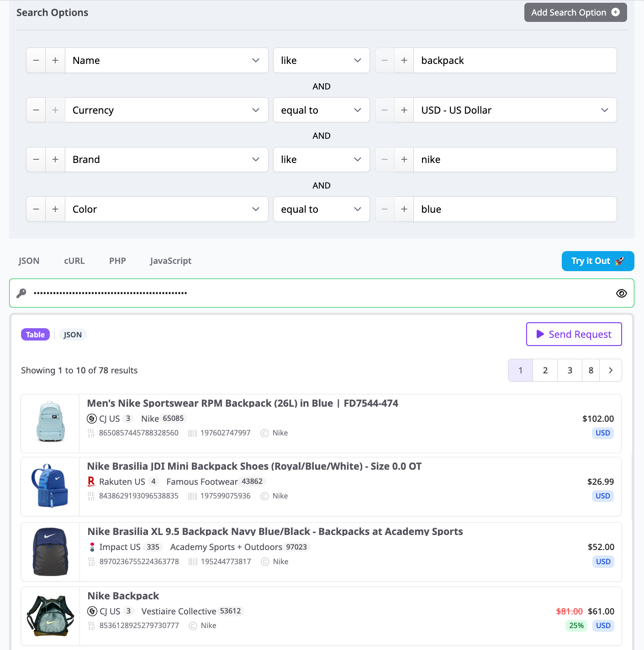Switch result view to Table
This screenshot has height=650, width=644.
35,335
